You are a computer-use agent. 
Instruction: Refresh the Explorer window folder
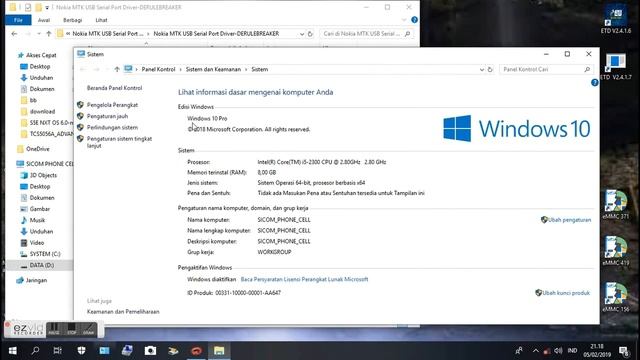[310, 34]
